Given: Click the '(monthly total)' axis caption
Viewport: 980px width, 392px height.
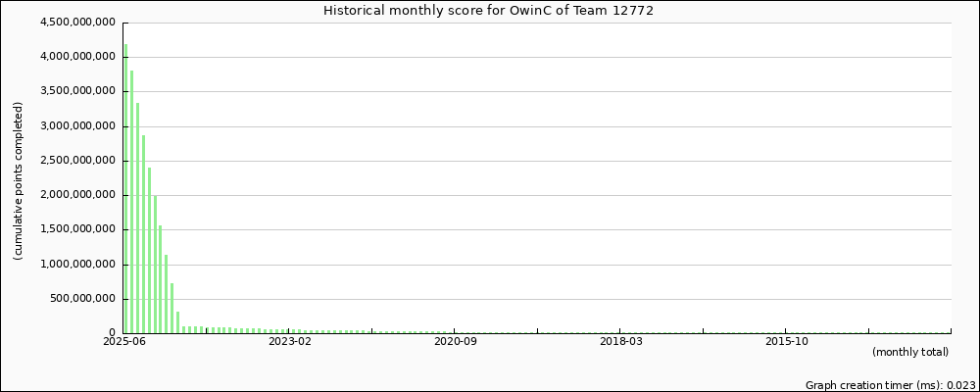Looking at the screenshot, I should pos(910,352).
